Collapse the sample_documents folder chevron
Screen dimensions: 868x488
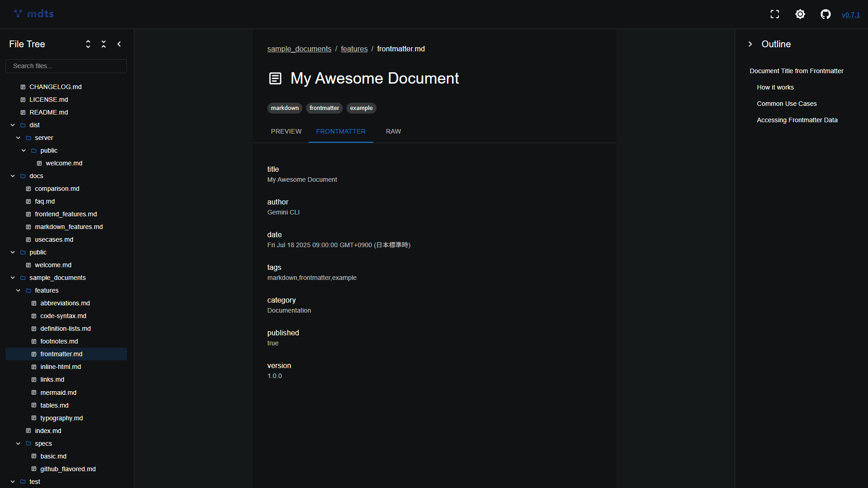coord(13,278)
